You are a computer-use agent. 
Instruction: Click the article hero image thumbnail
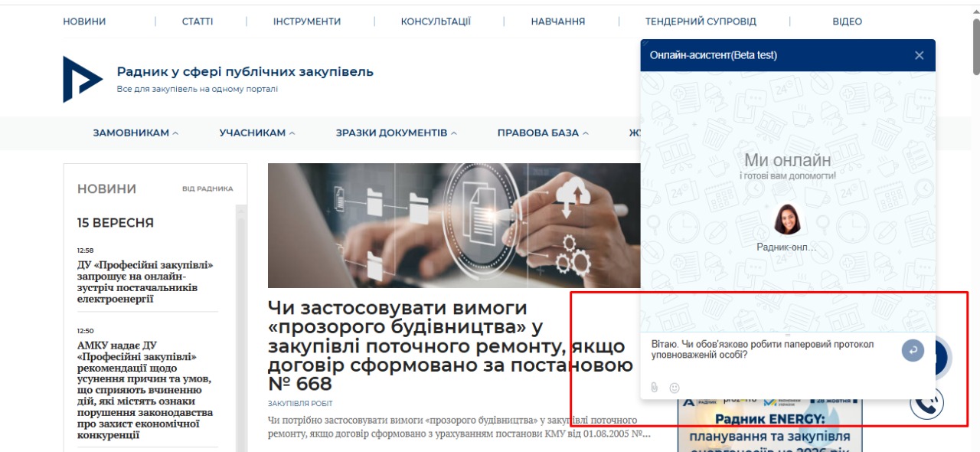pos(454,225)
